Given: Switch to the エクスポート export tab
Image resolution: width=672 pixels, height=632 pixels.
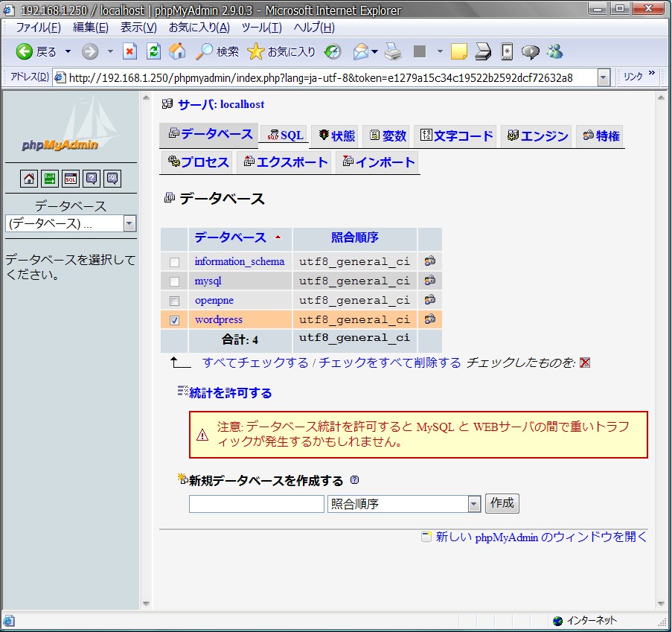Looking at the screenshot, I should pos(285,162).
